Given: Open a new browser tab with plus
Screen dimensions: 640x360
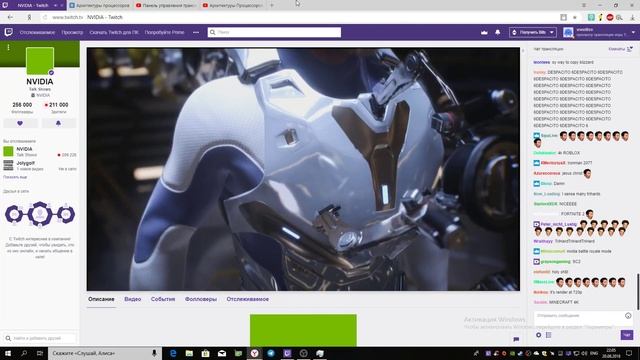Looking at the screenshot, I should [272, 5].
